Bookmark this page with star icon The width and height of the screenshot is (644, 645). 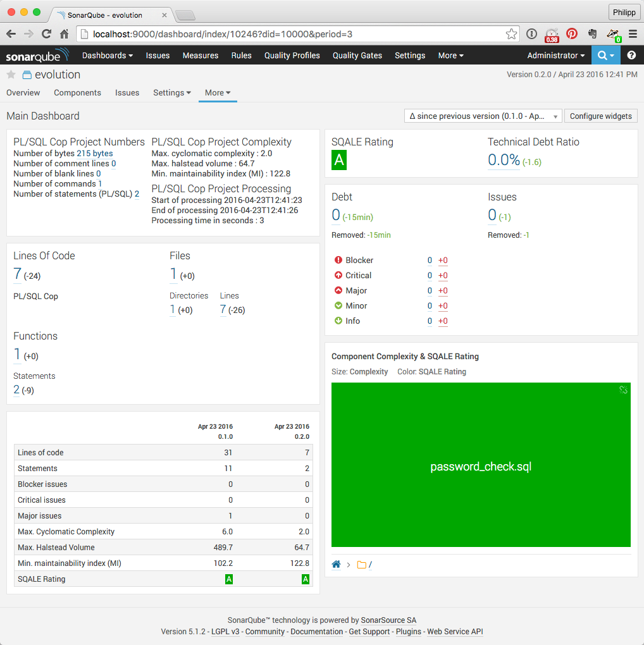[x=511, y=34]
